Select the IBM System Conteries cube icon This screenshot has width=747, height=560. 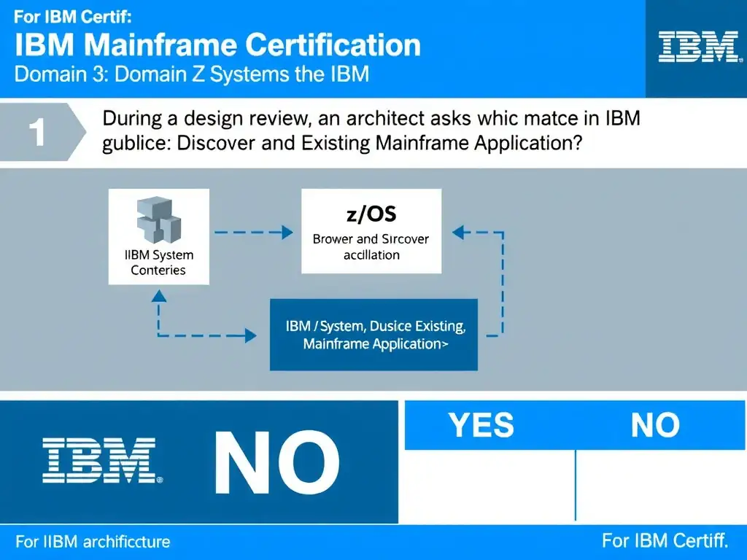(158, 220)
